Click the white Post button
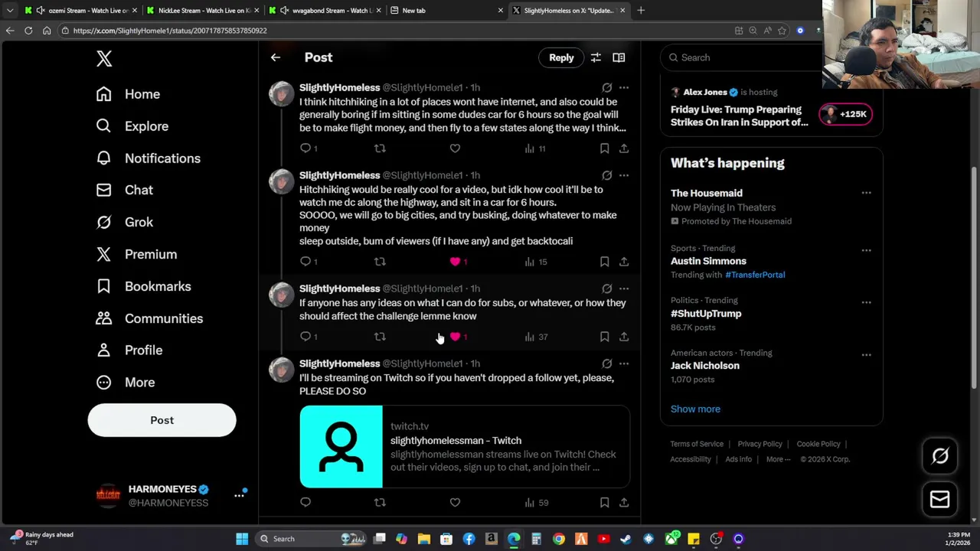 click(x=162, y=420)
